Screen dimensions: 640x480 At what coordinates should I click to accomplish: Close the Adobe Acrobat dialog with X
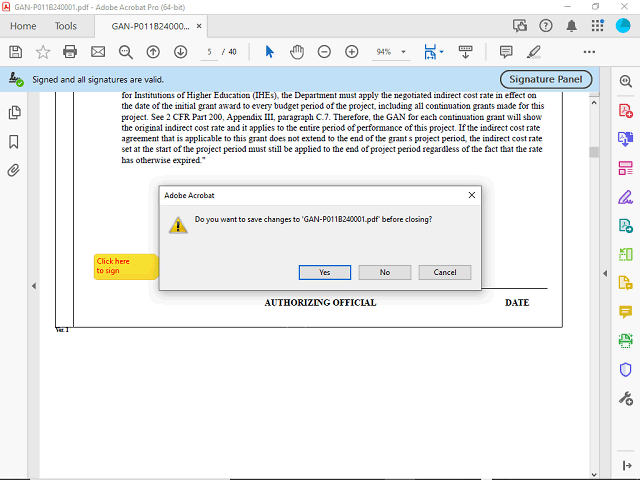pyautogui.click(x=471, y=195)
